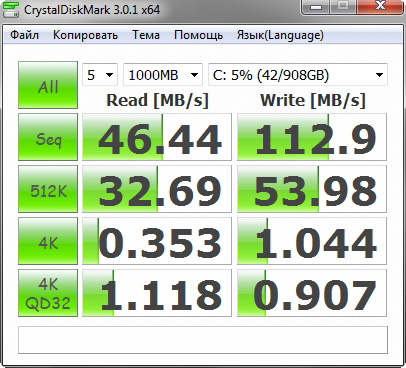Click the Seq read result 46.44
Image resolution: width=406 pixels, height=368 pixels.
(x=157, y=137)
